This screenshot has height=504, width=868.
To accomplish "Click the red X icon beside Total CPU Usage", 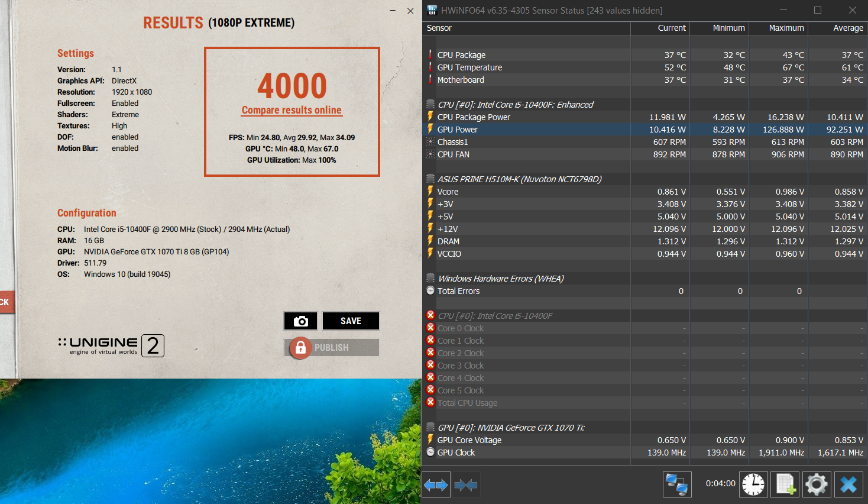I will (x=430, y=402).
